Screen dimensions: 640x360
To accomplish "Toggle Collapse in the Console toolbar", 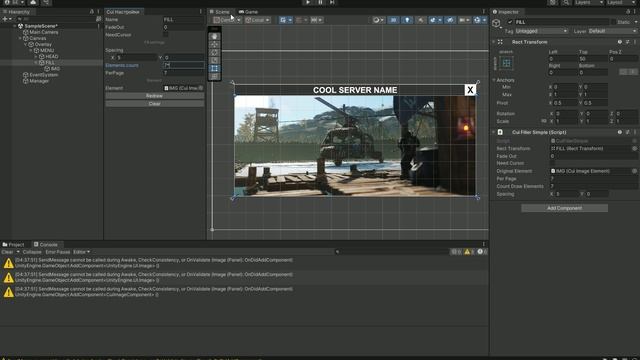I will (32, 252).
